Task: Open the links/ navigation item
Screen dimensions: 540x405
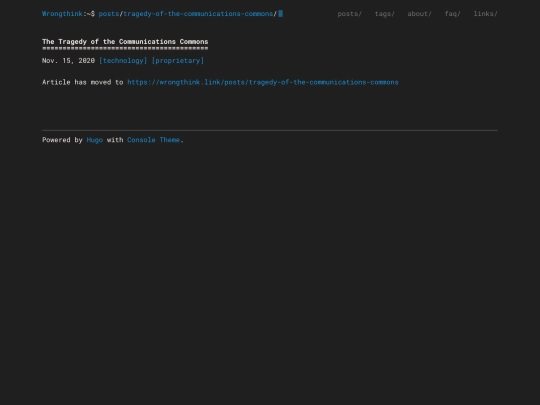Action: 486,14
